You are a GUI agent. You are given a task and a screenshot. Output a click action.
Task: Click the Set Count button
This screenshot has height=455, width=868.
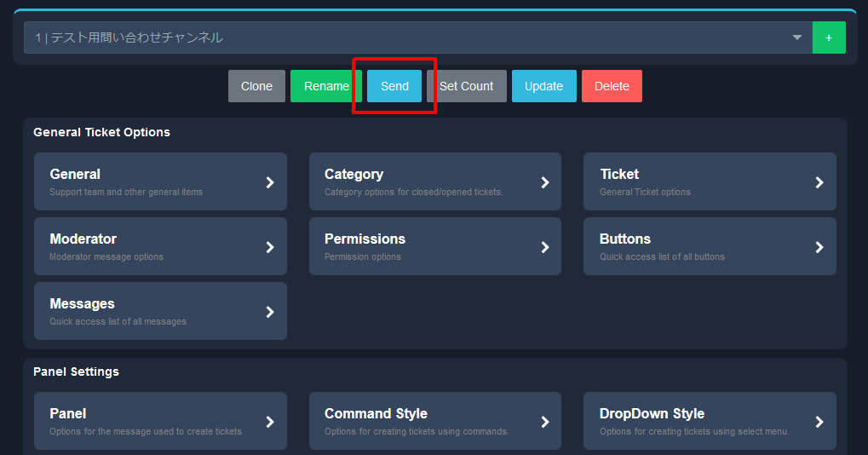466,86
